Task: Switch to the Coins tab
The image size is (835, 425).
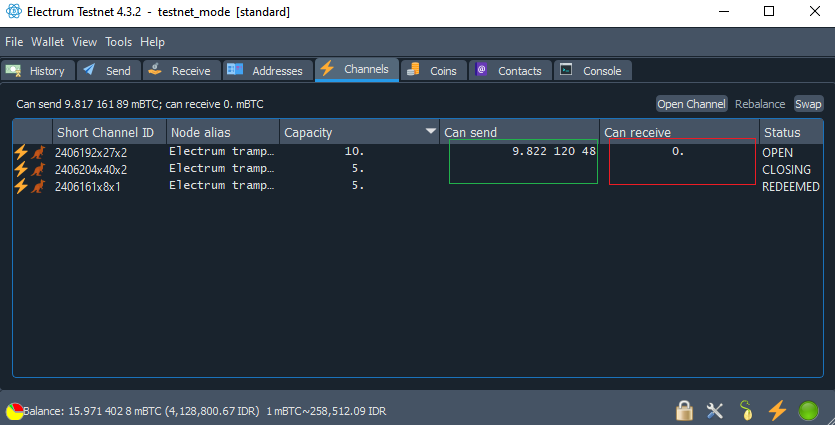Action: pyautogui.click(x=433, y=70)
